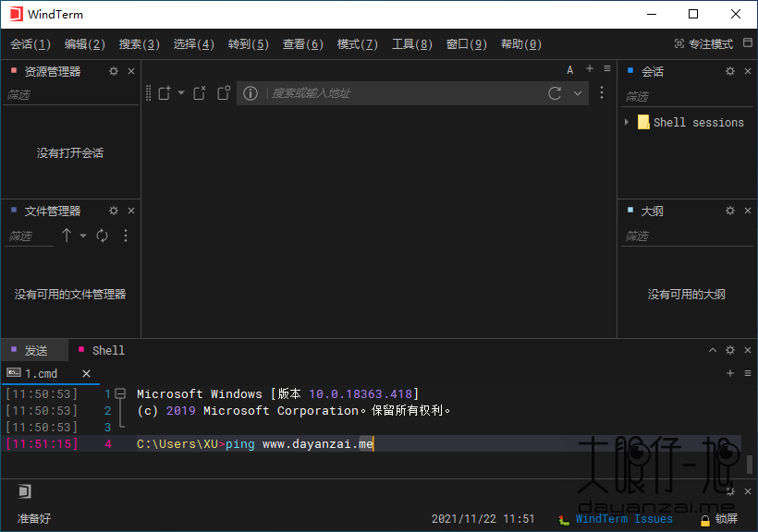The image size is (758, 532).
Task: Open the 搜索(3) menu
Action: (x=140, y=44)
